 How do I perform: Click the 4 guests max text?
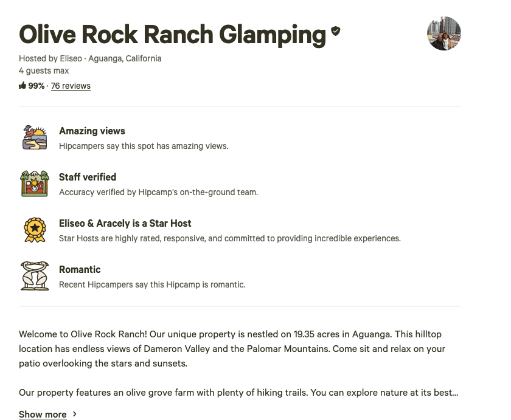coord(44,71)
